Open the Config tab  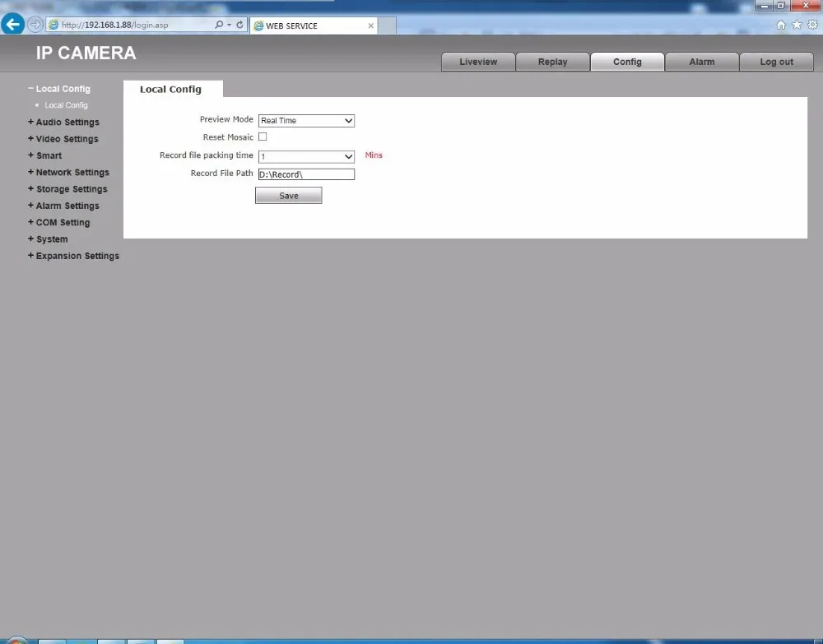[627, 62]
